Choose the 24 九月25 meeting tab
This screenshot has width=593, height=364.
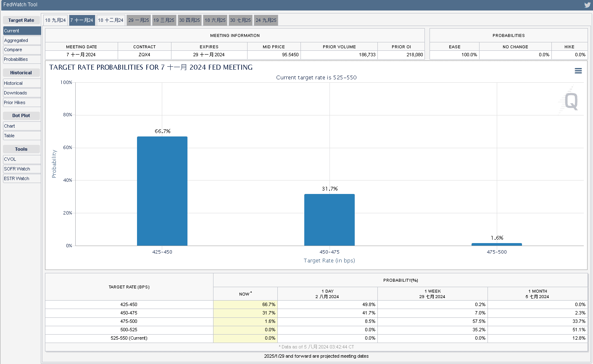(x=266, y=20)
